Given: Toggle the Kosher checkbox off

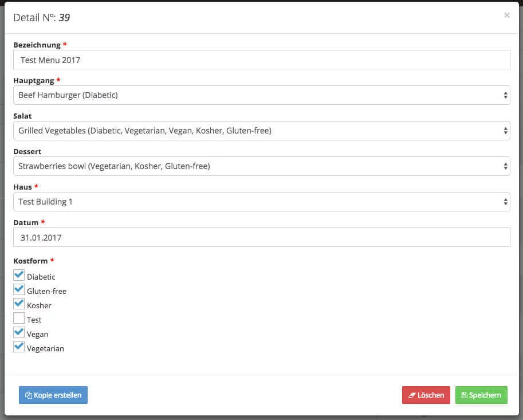Looking at the screenshot, I should 19,304.
